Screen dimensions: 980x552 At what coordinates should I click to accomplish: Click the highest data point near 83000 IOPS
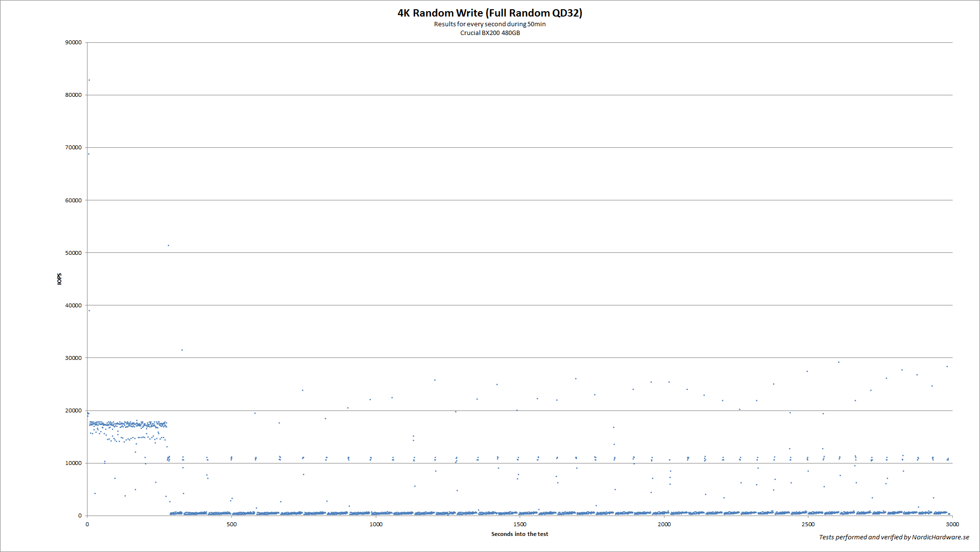pos(89,80)
